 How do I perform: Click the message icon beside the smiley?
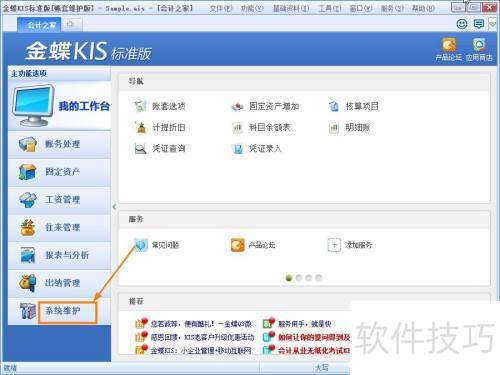pos(479,24)
